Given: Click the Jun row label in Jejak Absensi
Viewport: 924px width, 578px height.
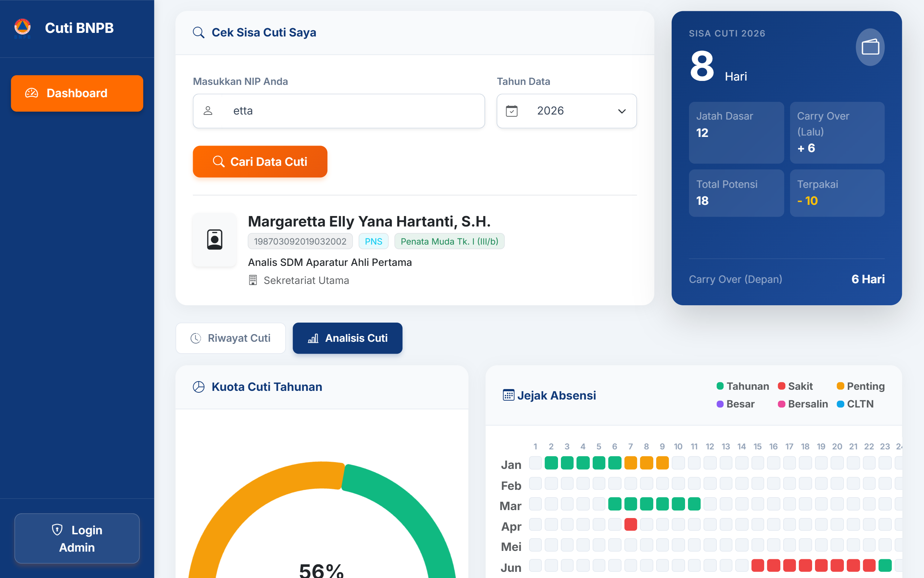Looking at the screenshot, I should point(511,568).
